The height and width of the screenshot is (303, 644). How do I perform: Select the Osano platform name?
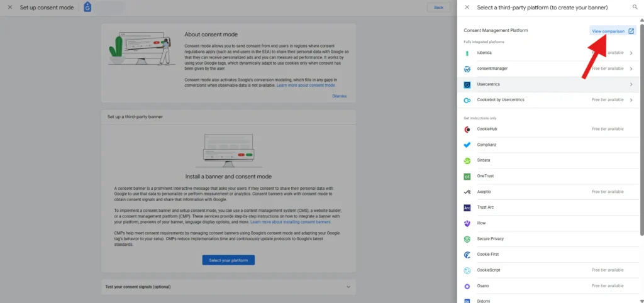(x=482, y=286)
